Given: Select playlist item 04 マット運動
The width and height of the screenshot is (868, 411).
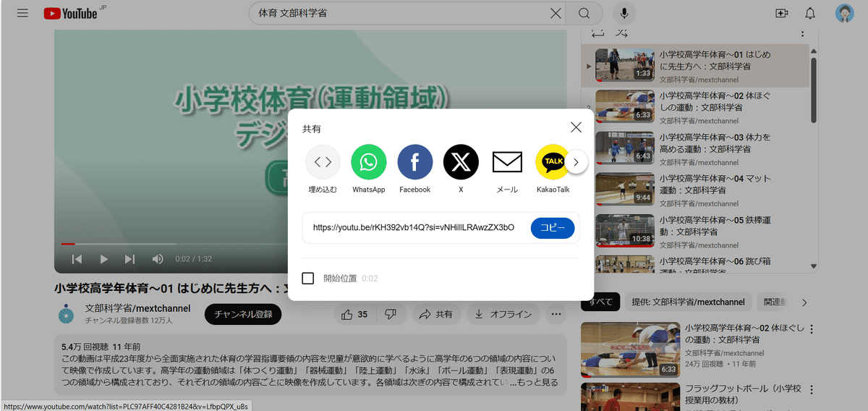Looking at the screenshot, I should pyautogui.click(x=695, y=190).
